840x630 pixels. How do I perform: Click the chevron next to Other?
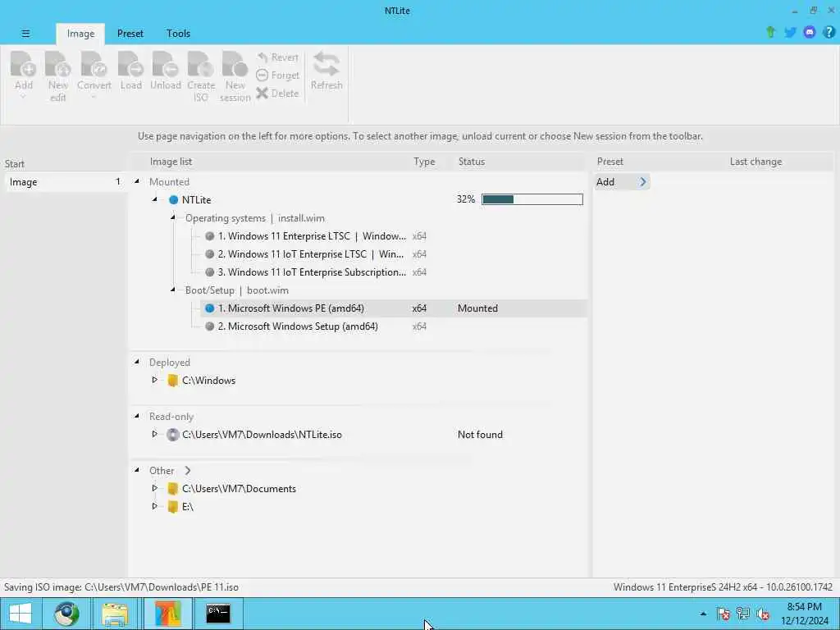tap(188, 470)
